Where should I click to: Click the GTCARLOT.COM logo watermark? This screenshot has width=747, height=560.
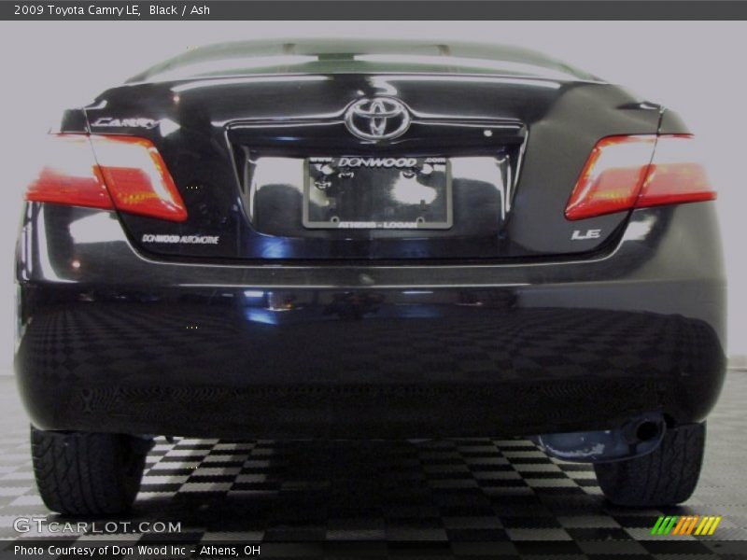93,525
